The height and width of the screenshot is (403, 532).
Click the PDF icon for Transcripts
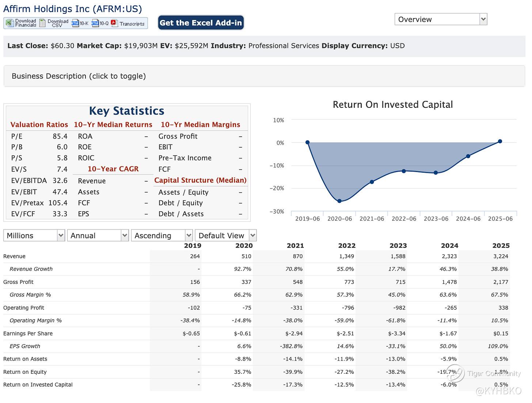(x=114, y=23)
